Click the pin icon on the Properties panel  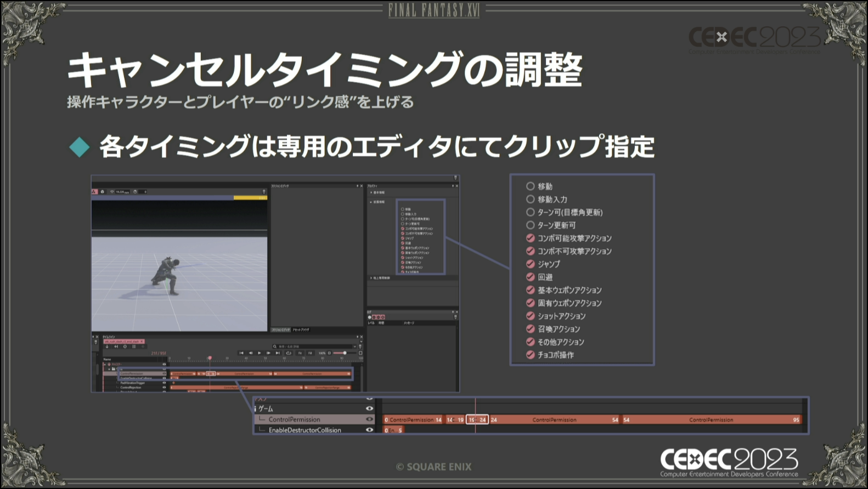453,186
